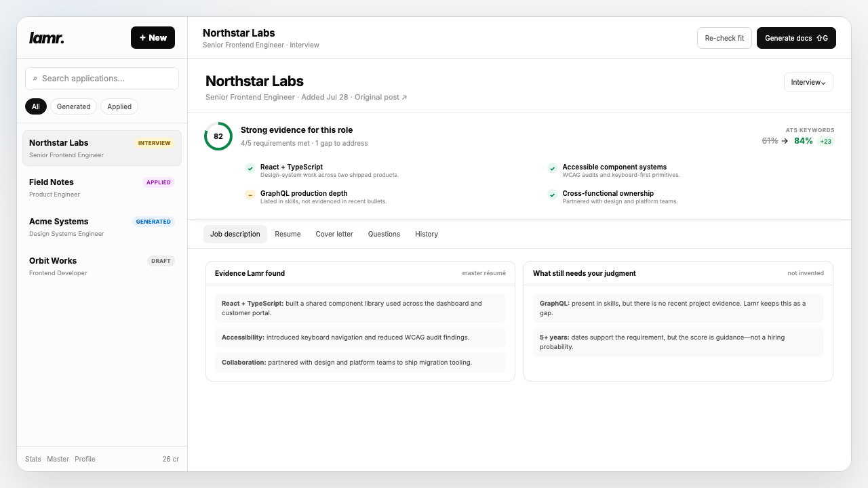The image size is (868, 488).
Task: Click the check icon beside React + TypeScript
Action: click(250, 168)
